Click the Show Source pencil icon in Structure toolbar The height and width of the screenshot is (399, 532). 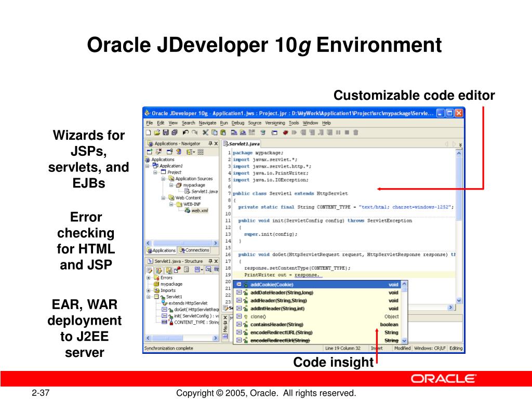(149, 270)
